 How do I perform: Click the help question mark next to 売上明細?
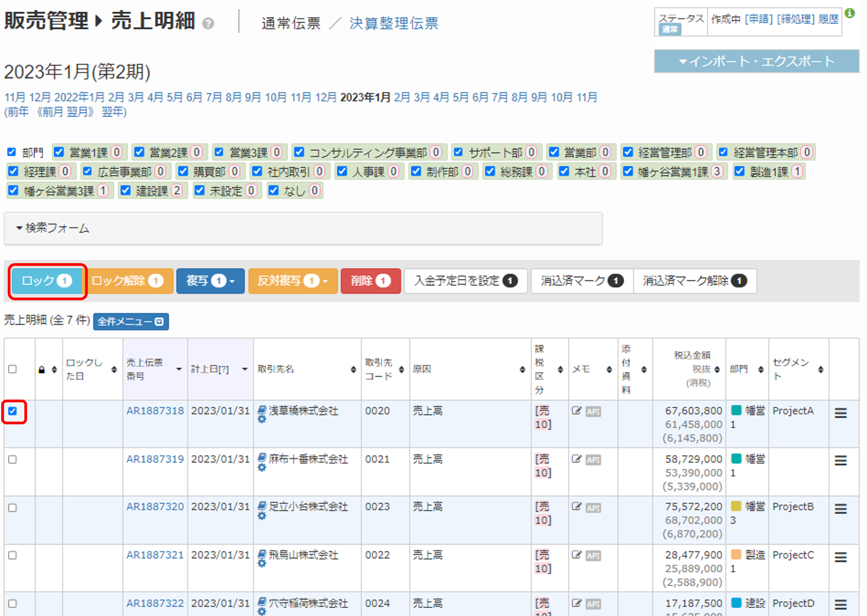(x=208, y=24)
